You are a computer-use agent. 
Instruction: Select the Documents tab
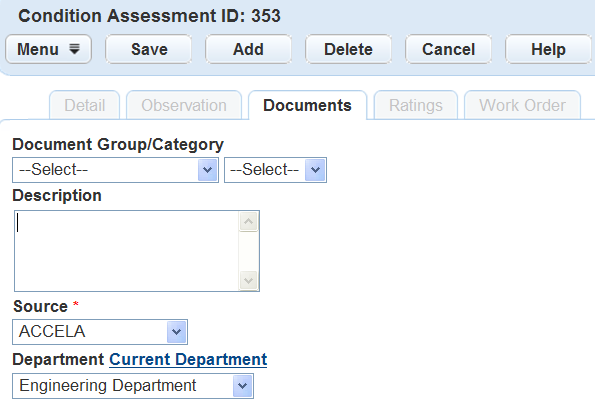[307, 105]
